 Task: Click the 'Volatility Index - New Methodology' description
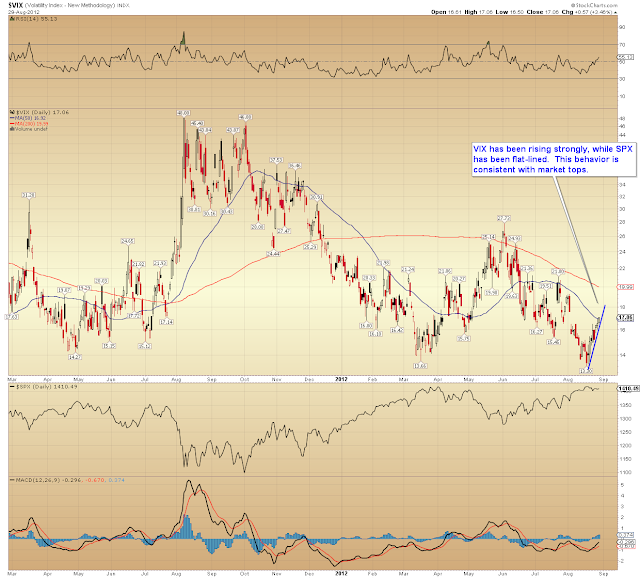click(x=71, y=6)
